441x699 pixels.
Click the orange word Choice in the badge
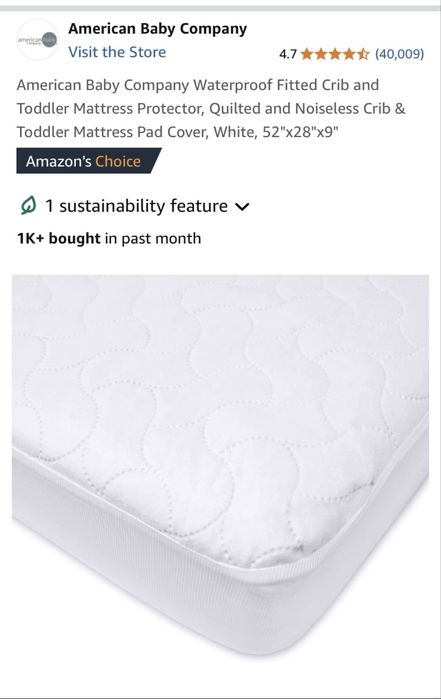coord(118,161)
